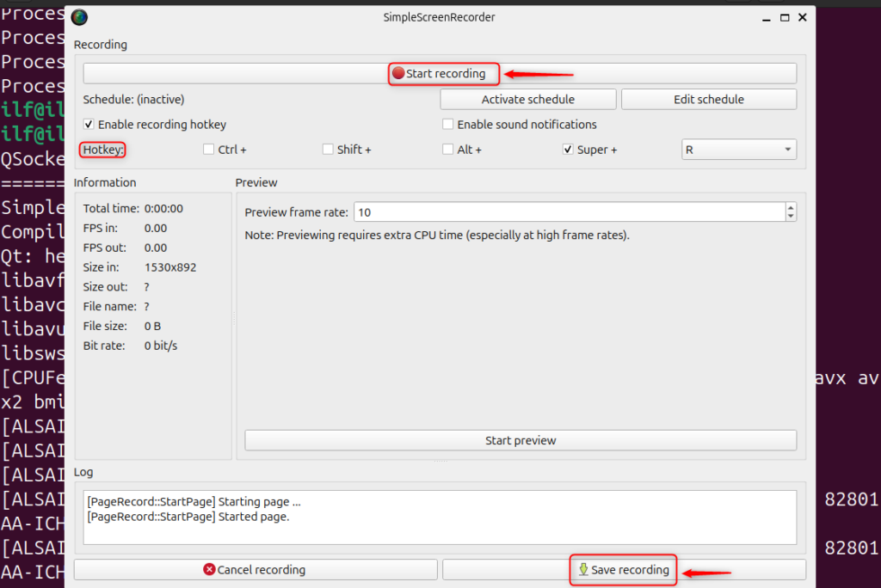Activate the recording schedule
Image resolution: width=881 pixels, height=588 pixels.
[x=527, y=99]
